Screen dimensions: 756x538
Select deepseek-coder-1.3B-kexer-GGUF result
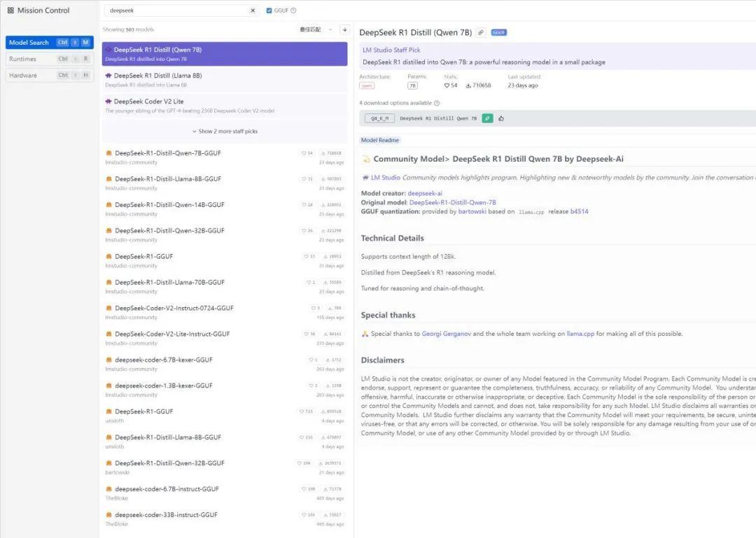[225, 390]
